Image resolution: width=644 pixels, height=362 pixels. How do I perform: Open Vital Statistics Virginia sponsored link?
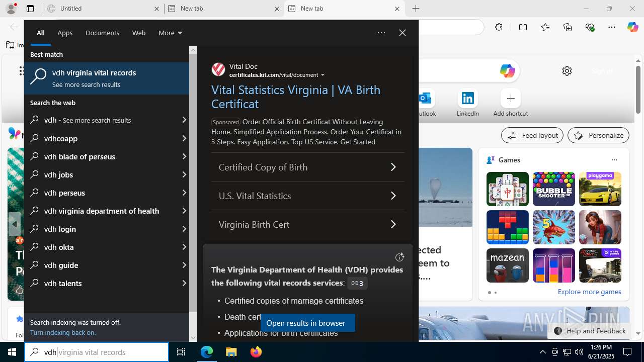296,97
